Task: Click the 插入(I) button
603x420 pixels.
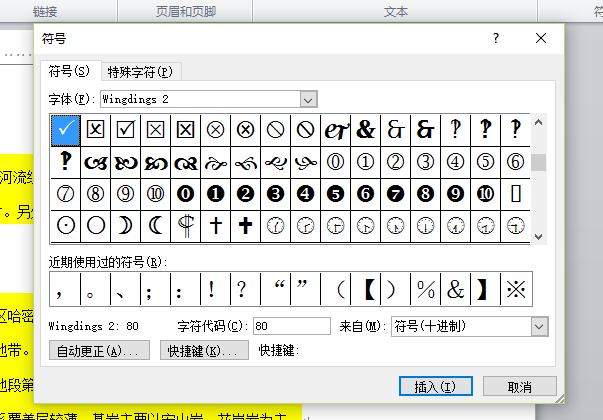Action: [x=436, y=386]
